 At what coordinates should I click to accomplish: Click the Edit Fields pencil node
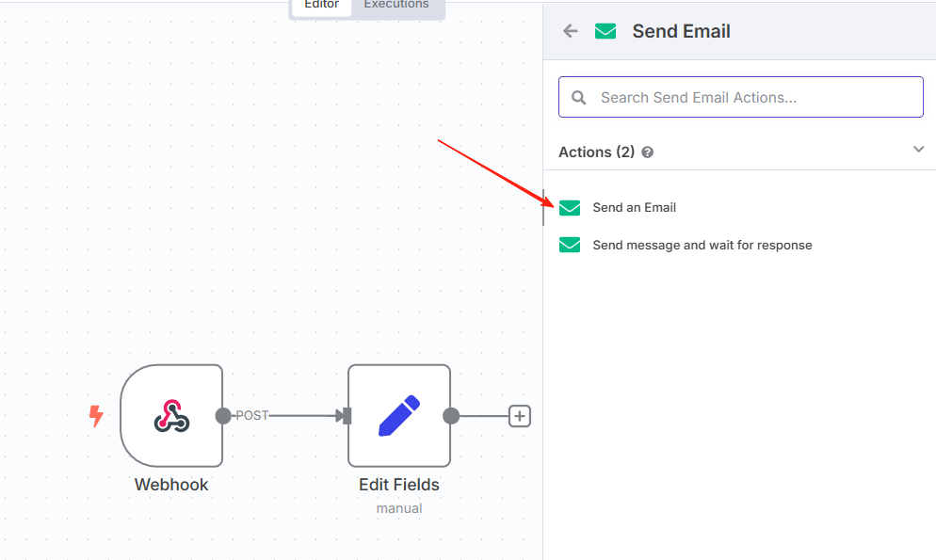399,416
